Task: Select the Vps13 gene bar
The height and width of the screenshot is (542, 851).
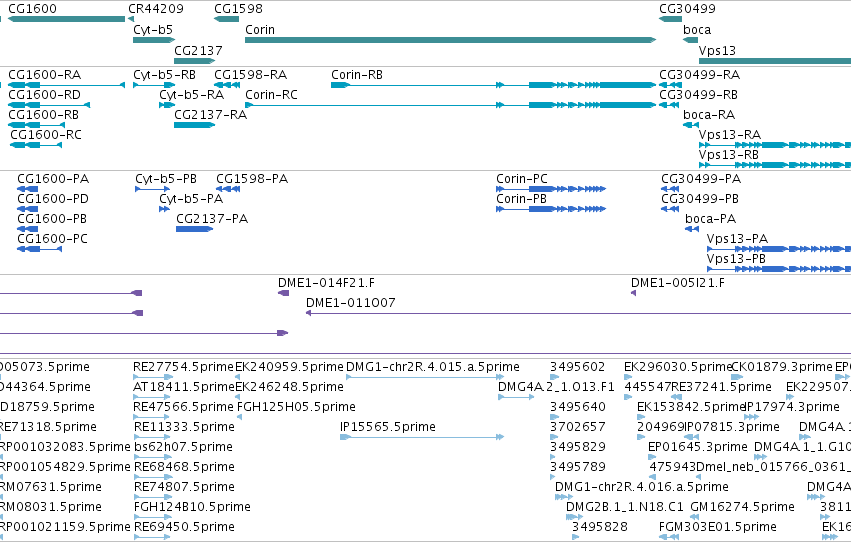Action: click(774, 61)
